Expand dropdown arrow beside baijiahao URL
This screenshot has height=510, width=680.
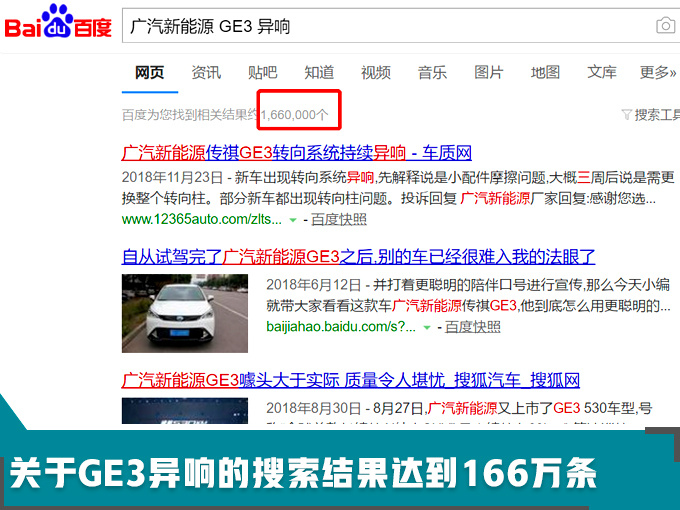tap(427, 327)
